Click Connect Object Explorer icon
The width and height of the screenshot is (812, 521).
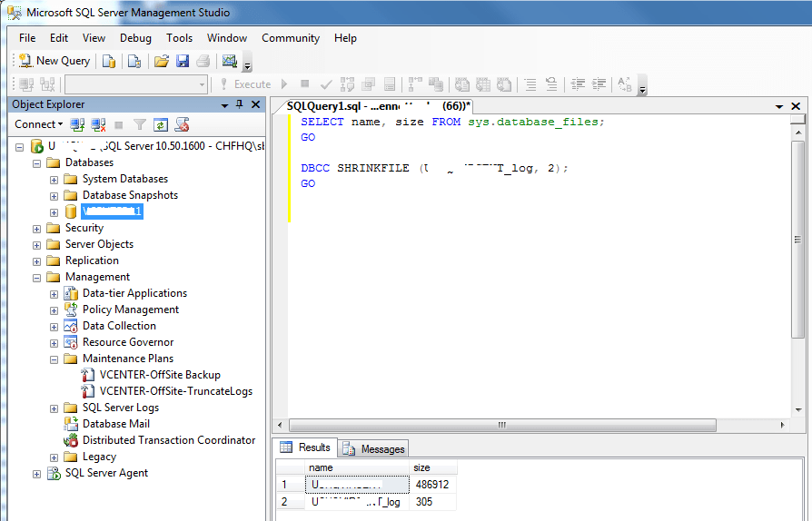coord(77,124)
